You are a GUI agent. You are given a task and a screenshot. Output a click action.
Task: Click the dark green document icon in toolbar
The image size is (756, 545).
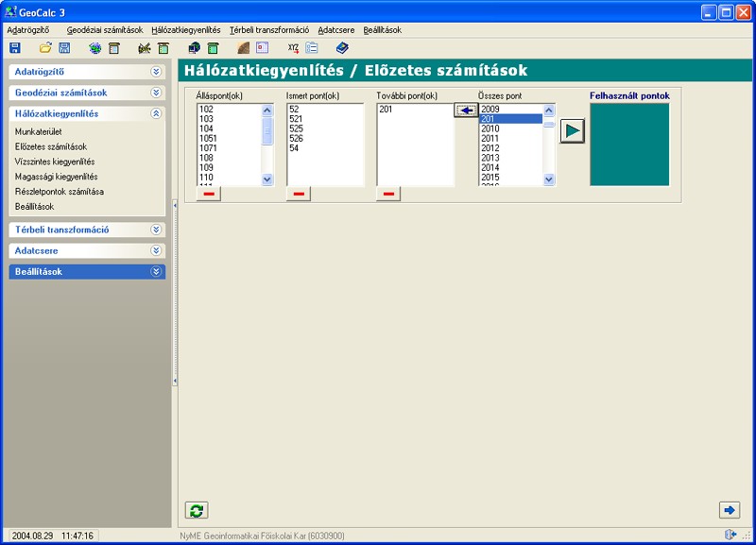pos(213,48)
